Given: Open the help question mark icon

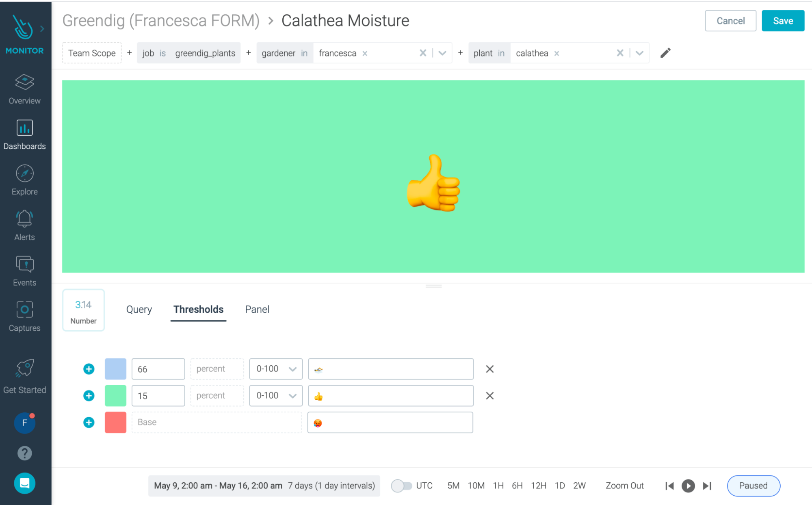Looking at the screenshot, I should coord(24,453).
